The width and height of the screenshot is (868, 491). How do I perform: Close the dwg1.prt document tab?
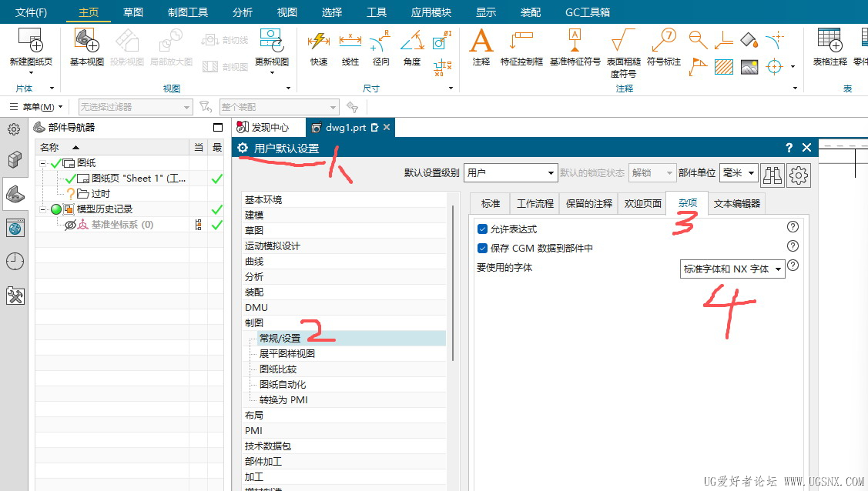pyautogui.click(x=387, y=127)
